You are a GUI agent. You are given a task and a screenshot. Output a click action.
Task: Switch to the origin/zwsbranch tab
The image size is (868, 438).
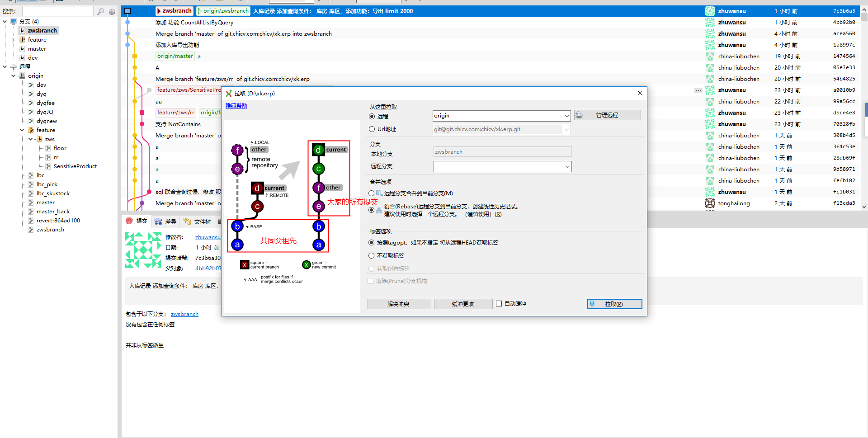pyautogui.click(x=223, y=11)
